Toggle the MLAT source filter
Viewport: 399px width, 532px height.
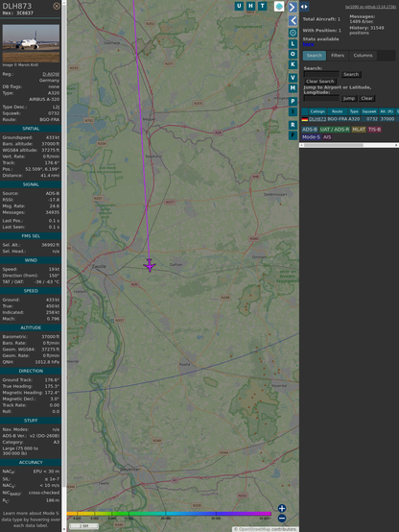(x=359, y=130)
